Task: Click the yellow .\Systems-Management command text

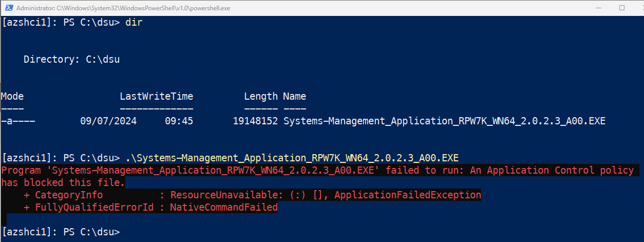Action: point(292,157)
